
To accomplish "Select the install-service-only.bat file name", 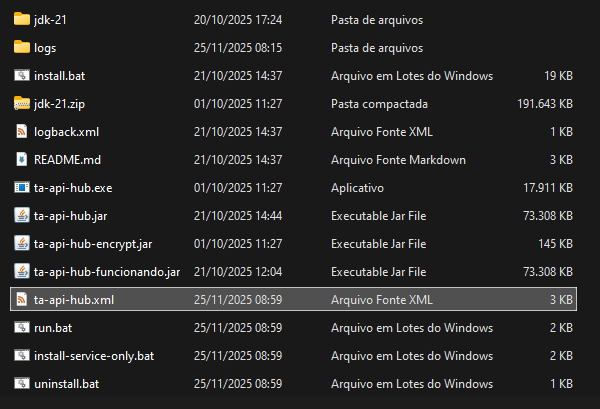I will (x=94, y=355).
